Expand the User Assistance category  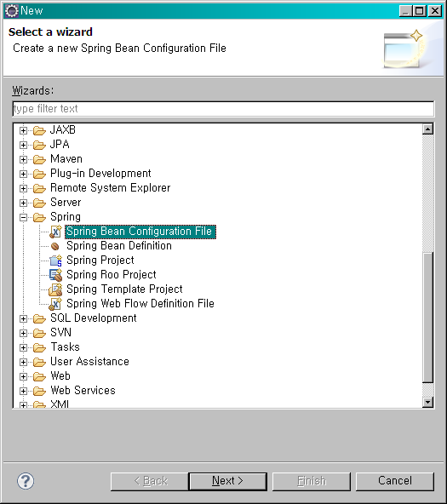[x=23, y=362]
